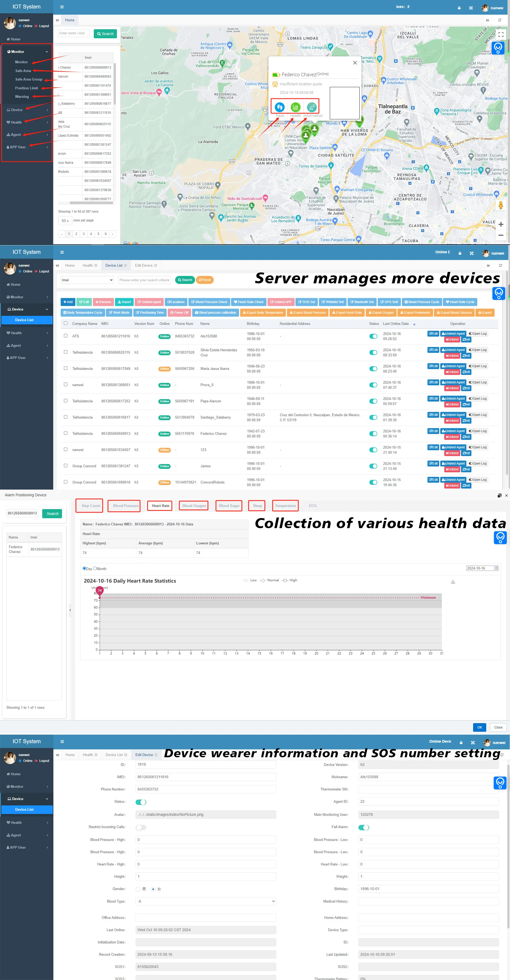Zoom in on the map with plus button
The image size is (510, 980).
pyautogui.click(x=501, y=224)
